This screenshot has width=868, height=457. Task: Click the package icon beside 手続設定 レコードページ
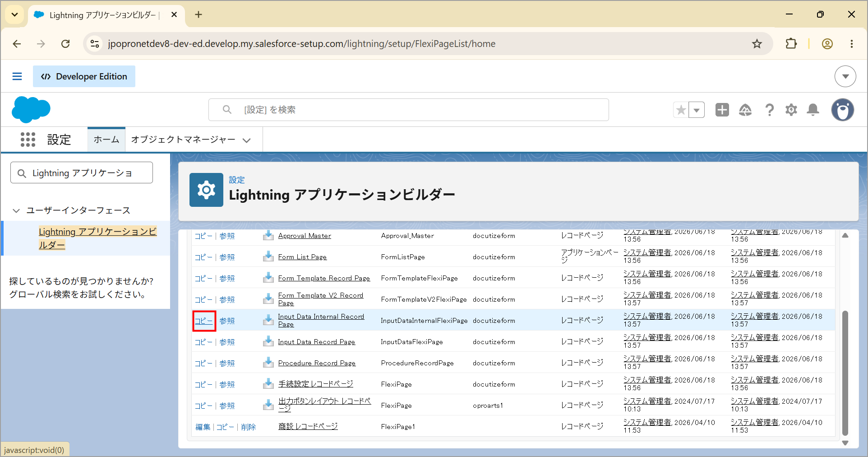coord(268,384)
